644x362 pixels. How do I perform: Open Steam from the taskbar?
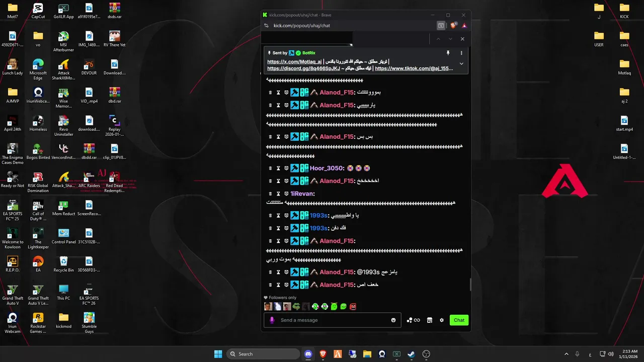[x=411, y=354]
